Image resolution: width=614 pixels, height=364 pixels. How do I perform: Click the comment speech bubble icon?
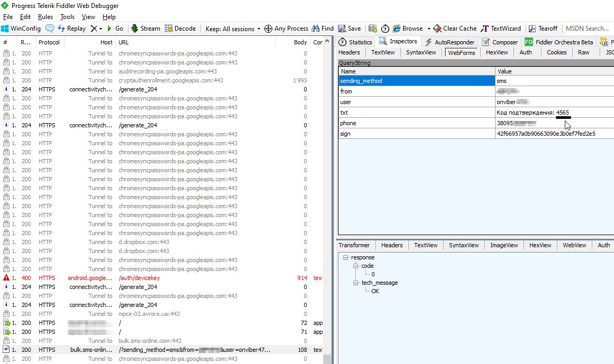(x=50, y=29)
